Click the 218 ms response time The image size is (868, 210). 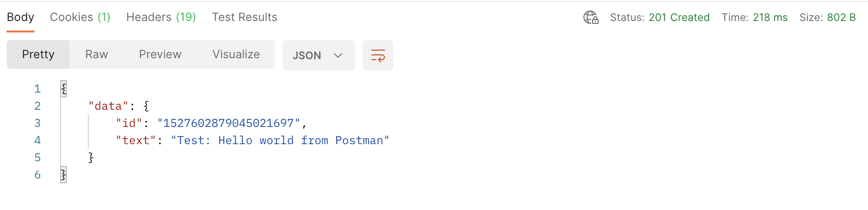tap(770, 18)
